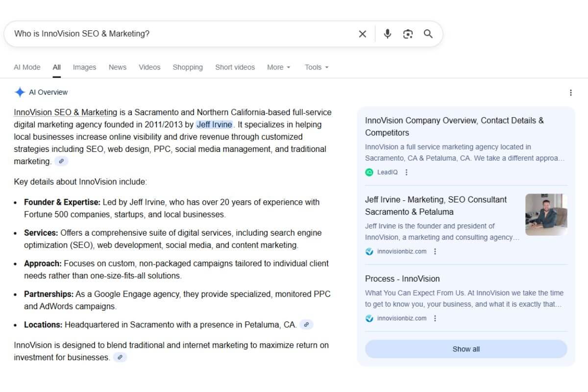Viewport: 588px width, 392px height.
Task: Open three-dot menu next to LeadIQ
Action: click(x=406, y=172)
